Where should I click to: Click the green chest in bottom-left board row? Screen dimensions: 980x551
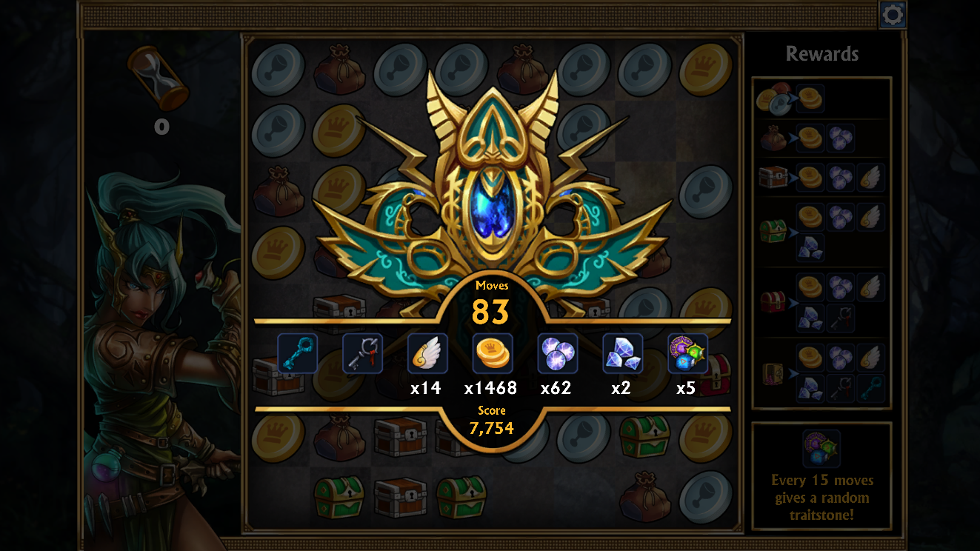point(339,496)
